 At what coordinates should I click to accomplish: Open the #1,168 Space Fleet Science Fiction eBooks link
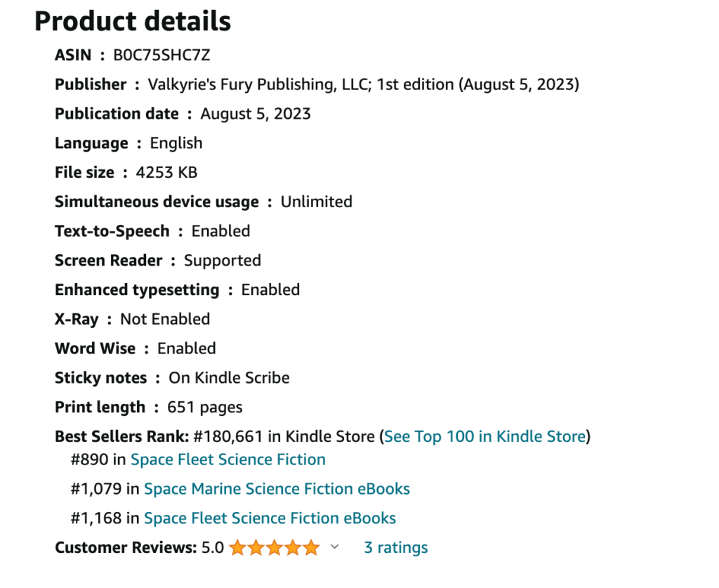(x=270, y=518)
